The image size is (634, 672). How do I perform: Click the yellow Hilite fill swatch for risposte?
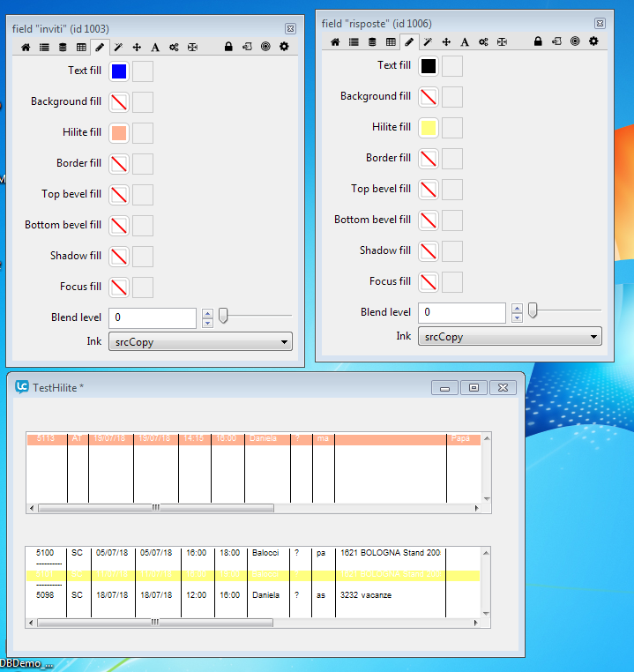tap(429, 128)
